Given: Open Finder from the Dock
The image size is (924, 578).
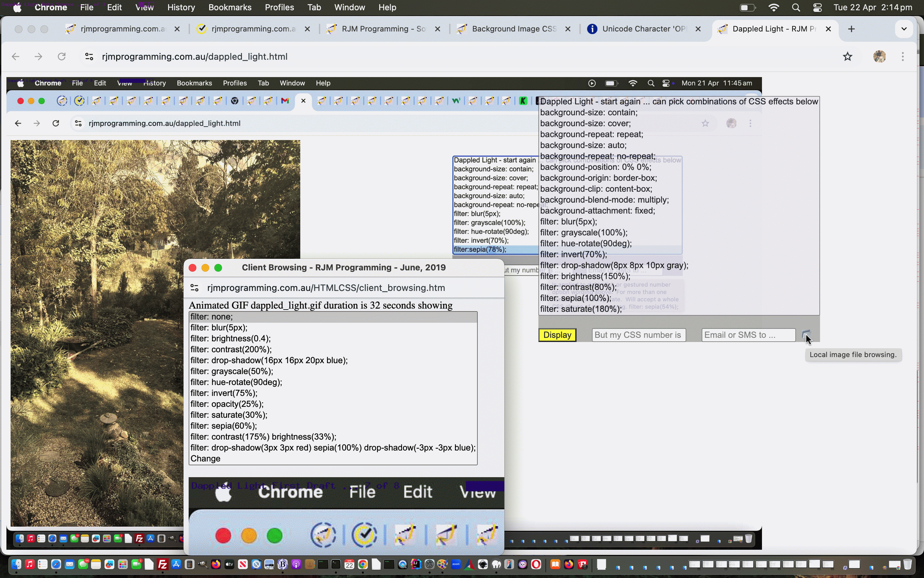Looking at the screenshot, I should point(16,564).
